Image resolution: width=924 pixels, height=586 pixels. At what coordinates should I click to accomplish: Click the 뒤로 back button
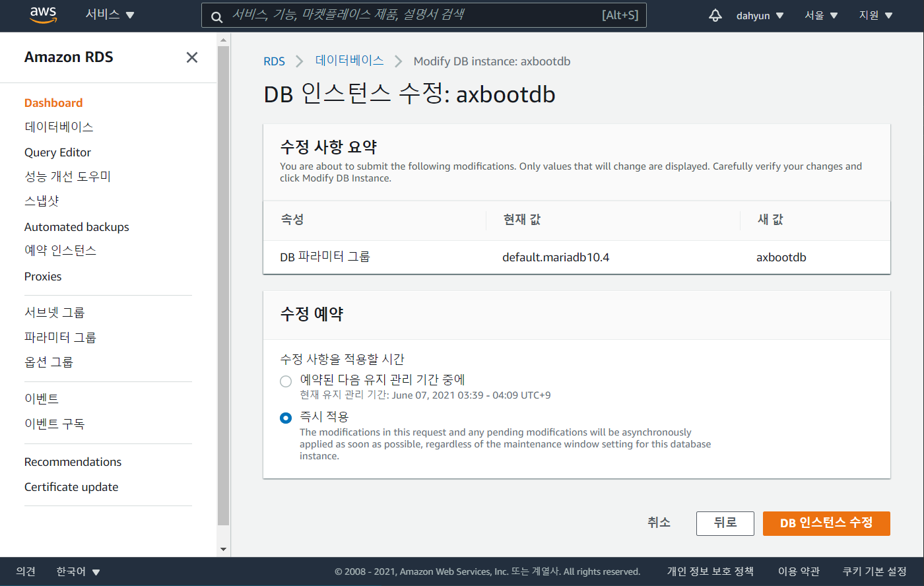[725, 523]
